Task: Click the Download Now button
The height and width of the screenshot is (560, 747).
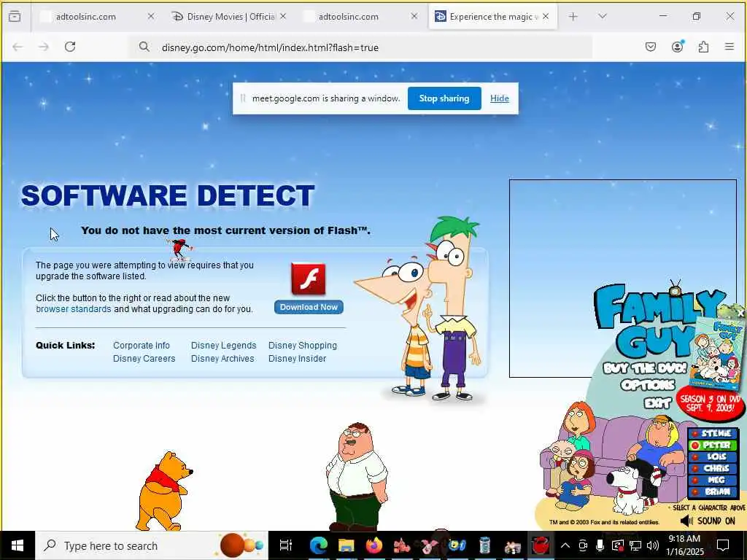Action: 309,307
